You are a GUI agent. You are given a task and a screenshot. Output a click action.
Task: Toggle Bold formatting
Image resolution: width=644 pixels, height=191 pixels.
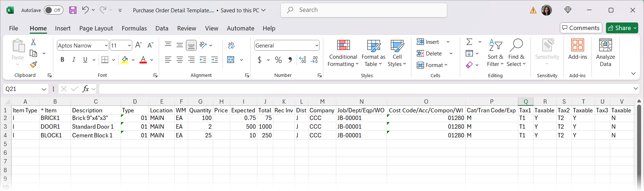(62, 60)
